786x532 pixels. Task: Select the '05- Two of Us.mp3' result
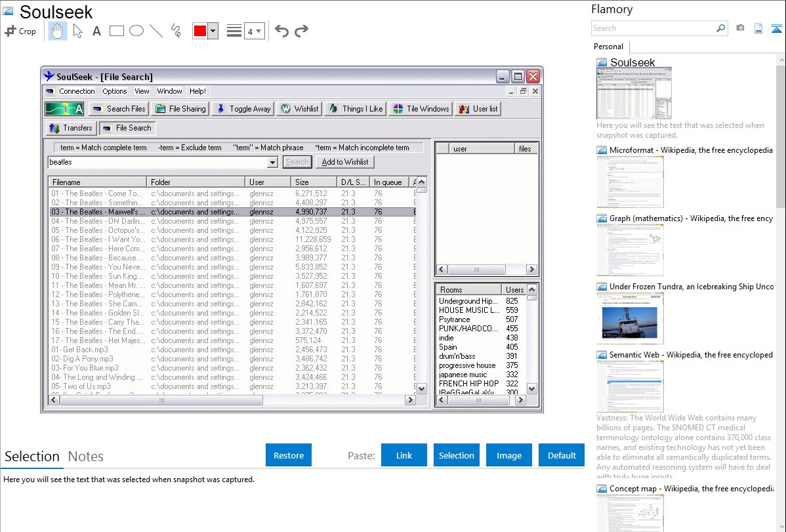[233, 386]
